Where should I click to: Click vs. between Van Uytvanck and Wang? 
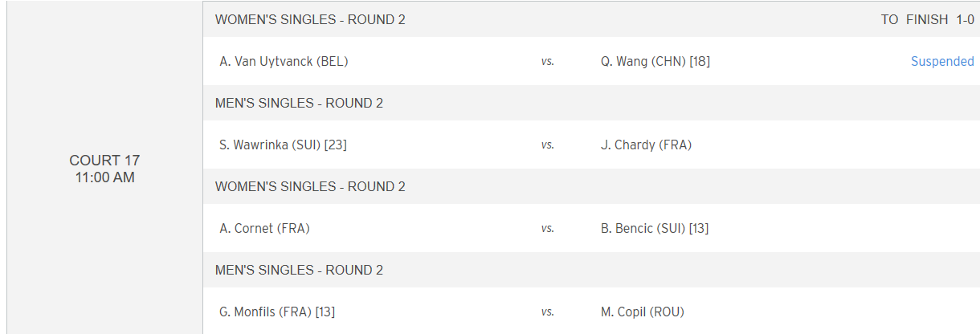pyautogui.click(x=548, y=61)
